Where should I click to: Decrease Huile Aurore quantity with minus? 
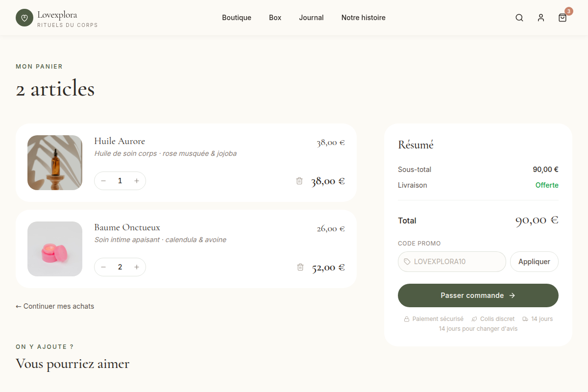point(103,181)
